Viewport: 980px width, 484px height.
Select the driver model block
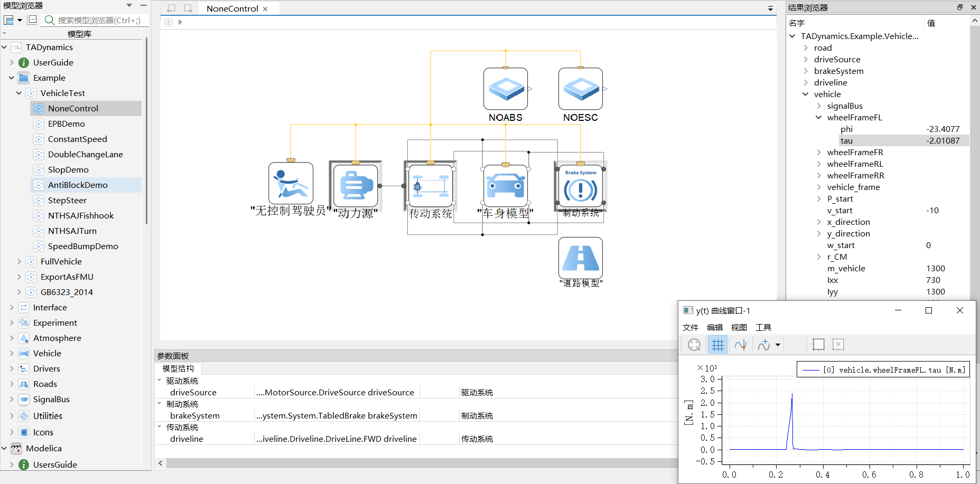(291, 184)
